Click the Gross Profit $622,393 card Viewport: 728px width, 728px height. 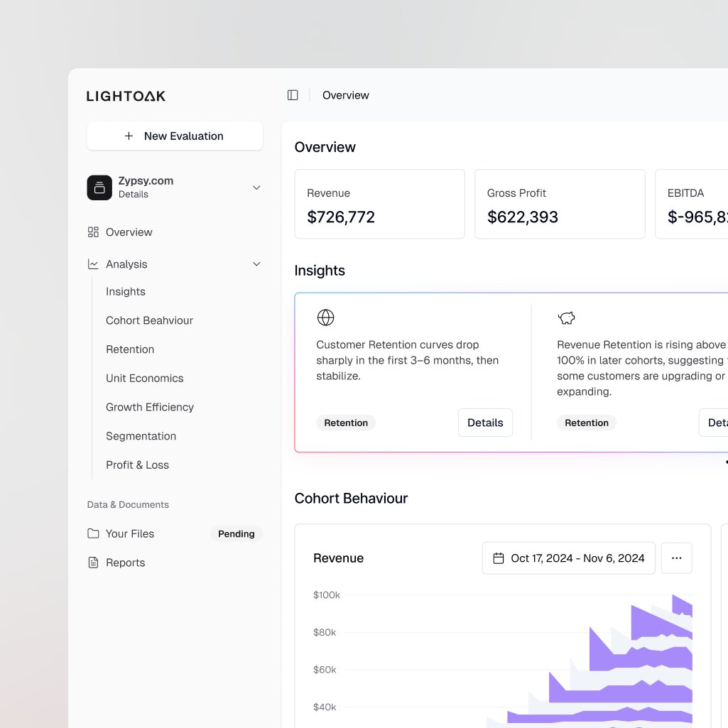[560, 205]
